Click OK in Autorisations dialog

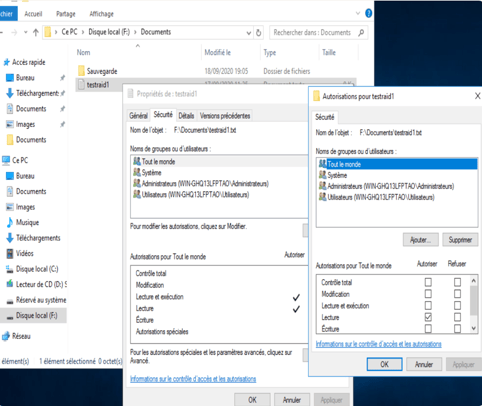385,364
